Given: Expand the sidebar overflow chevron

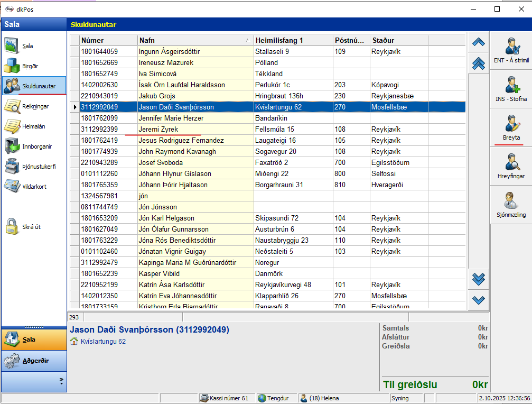Looking at the screenshot, I should [x=61, y=380].
